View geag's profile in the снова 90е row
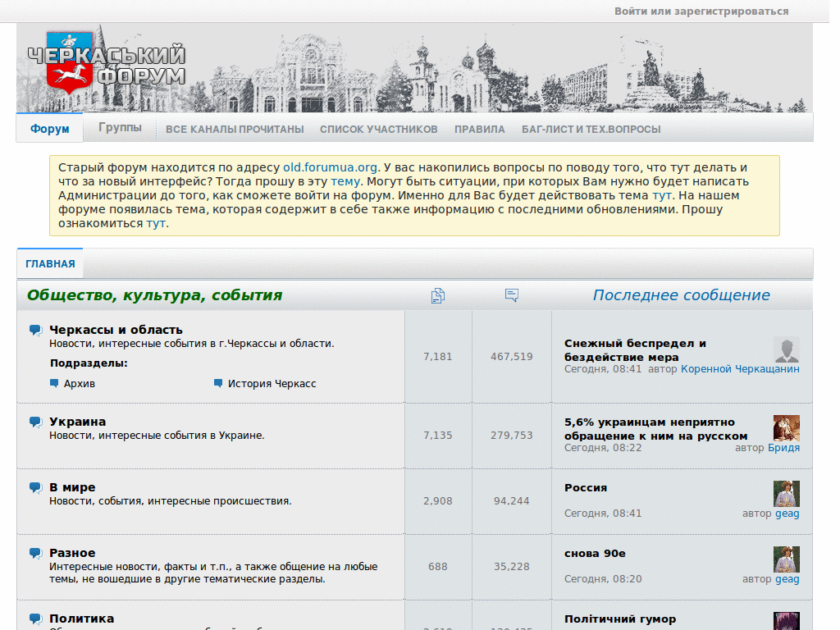 point(787,579)
